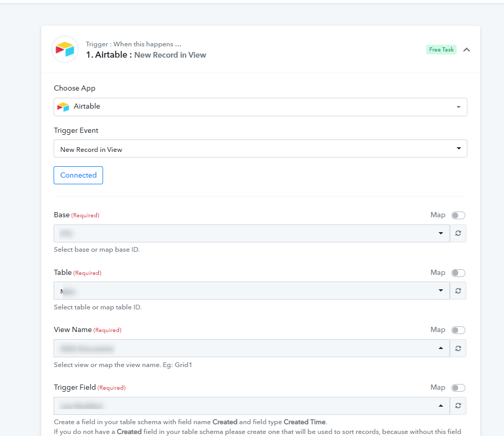Collapse the trigger step with the chevron
Image resolution: width=504 pixels, height=436 pixels.
tap(466, 49)
